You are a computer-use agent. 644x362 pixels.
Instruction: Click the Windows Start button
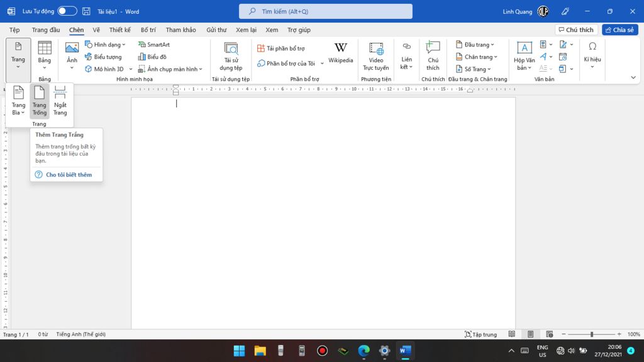point(239,351)
